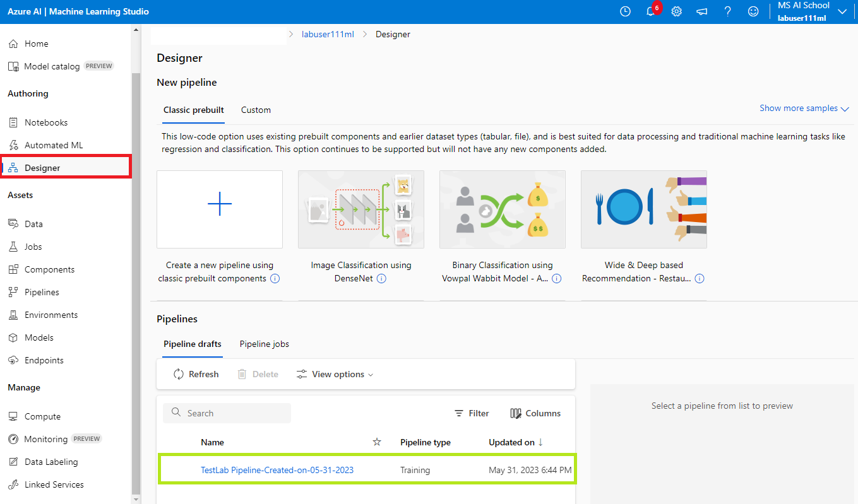Open Wide & Deep Recommendation sample
Image resolution: width=858 pixels, height=504 pixels.
(644, 209)
